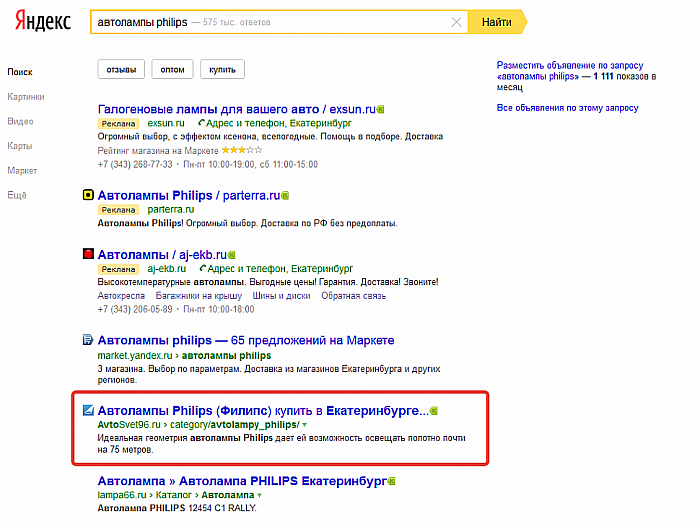Select phone number +7 (343) 206-05-89
Viewport: 700px width, 527px height.
click(x=135, y=309)
